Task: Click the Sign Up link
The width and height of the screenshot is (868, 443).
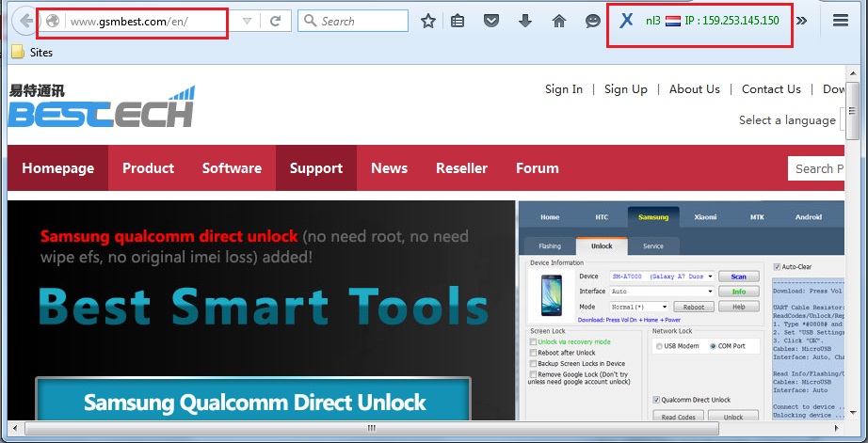Action: point(626,89)
